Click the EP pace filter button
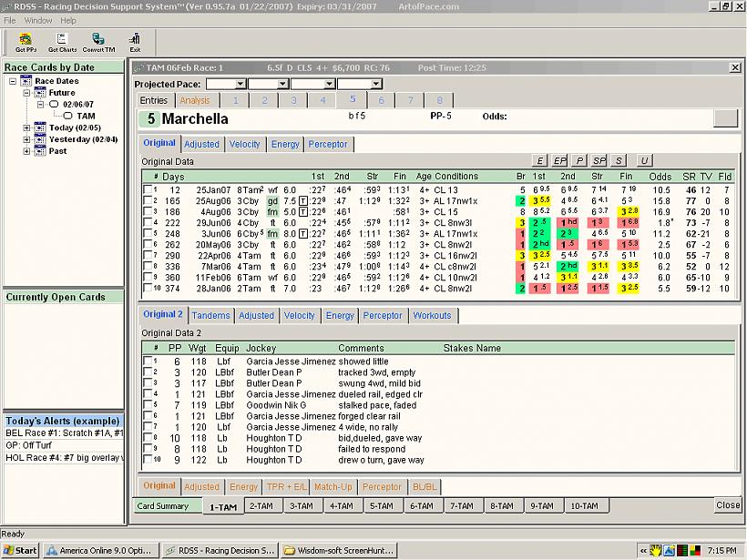Viewport: 747px width, 560px height. click(559, 160)
